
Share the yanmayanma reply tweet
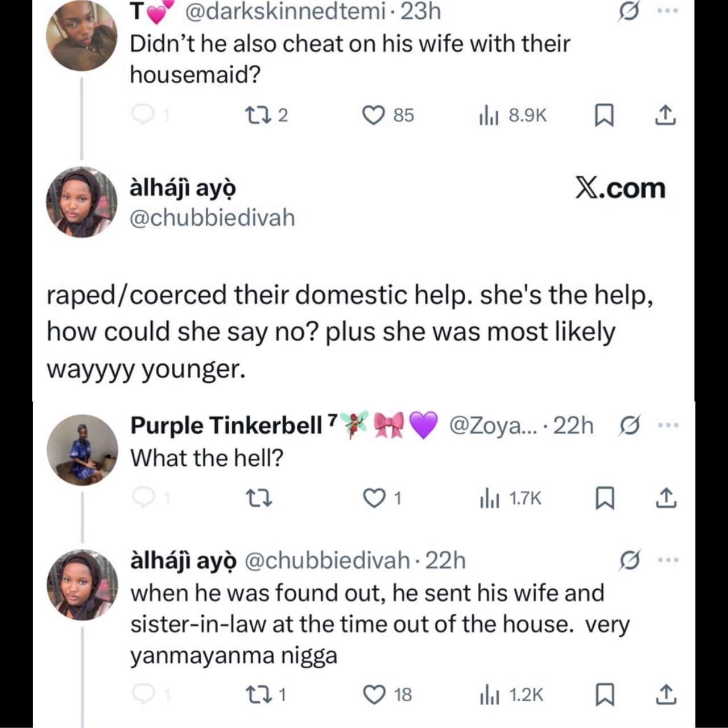pos(665,694)
